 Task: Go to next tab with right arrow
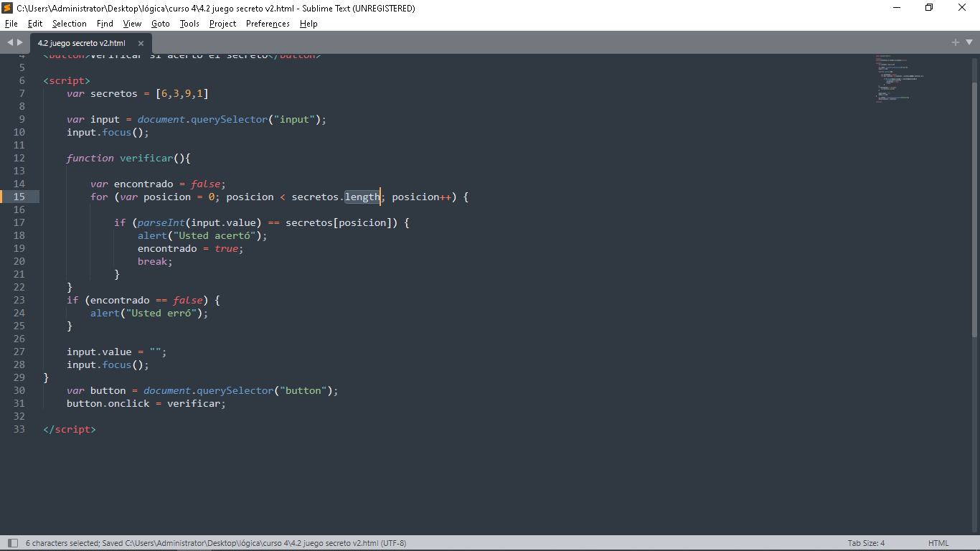[20, 42]
